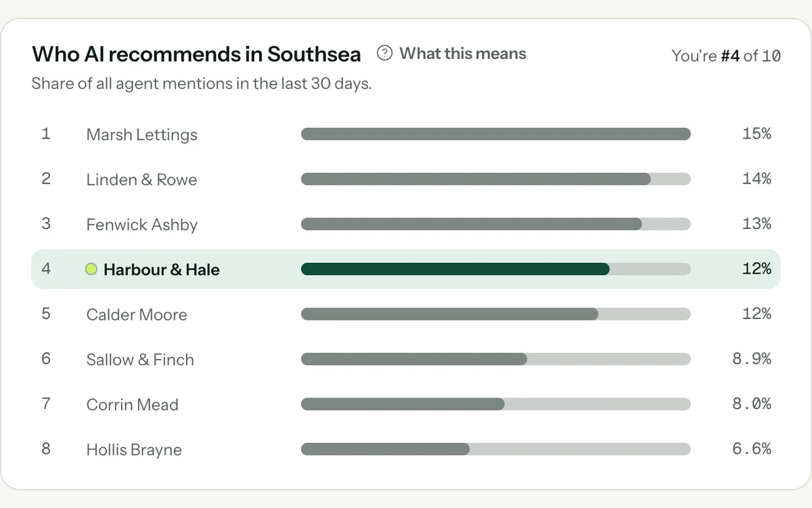
Task: Click the You're #4 of 10 ranking text
Action: tap(726, 56)
